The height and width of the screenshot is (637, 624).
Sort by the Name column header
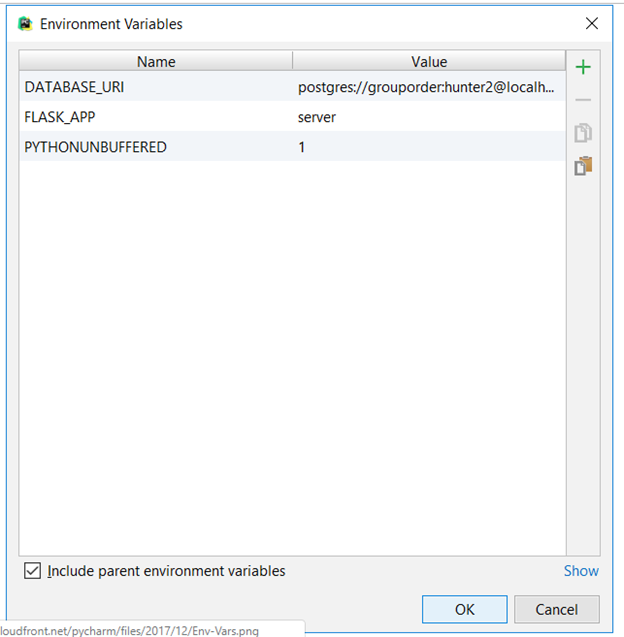(x=156, y=61)
